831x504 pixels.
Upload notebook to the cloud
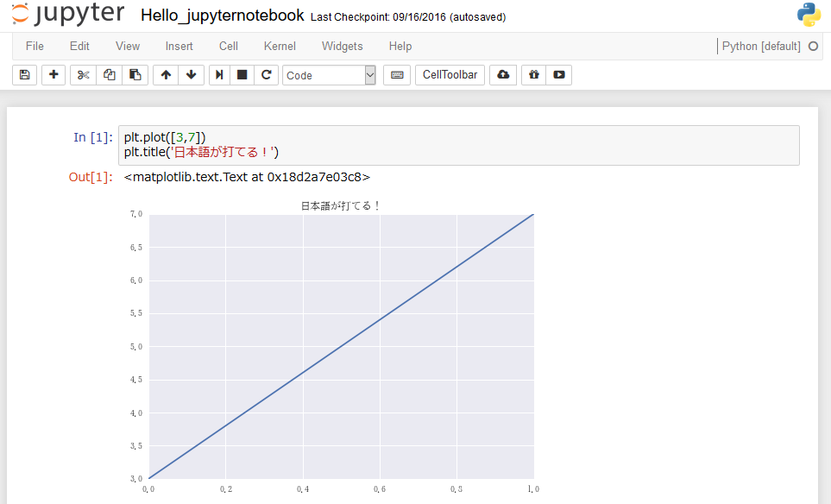click(x=503, y=75)
